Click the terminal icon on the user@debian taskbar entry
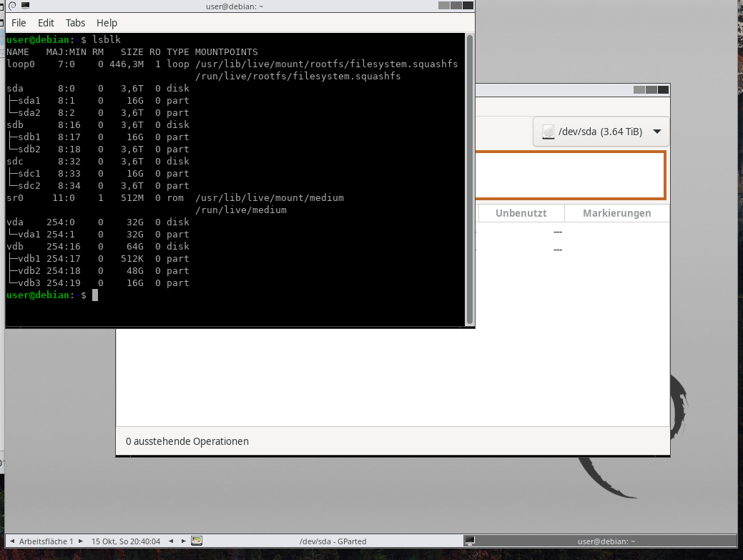 [x=470, y=541]
